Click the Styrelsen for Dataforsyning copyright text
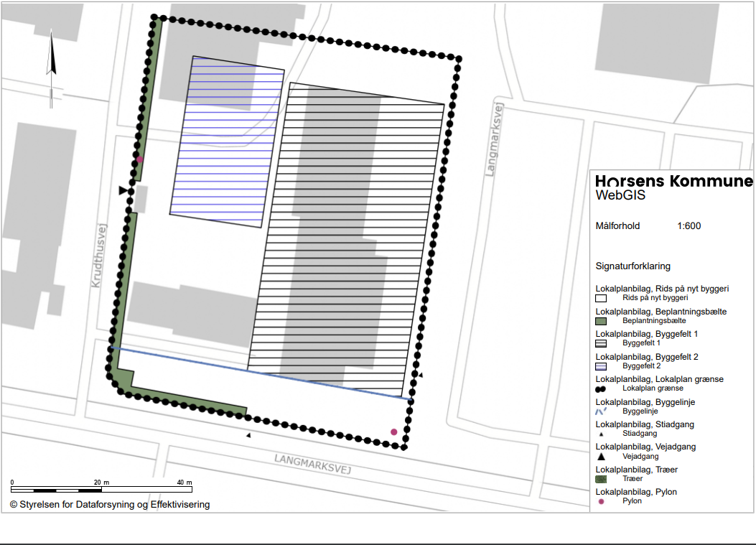Viewport: 756px width, 545px height. point(110,505)
